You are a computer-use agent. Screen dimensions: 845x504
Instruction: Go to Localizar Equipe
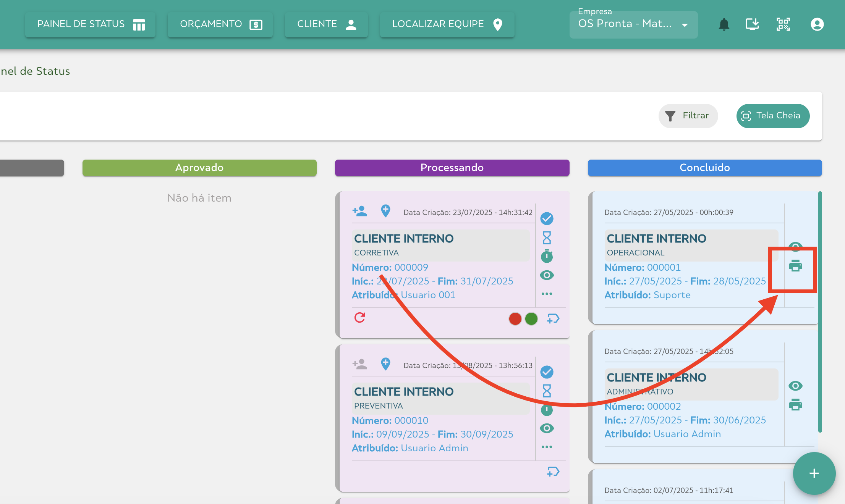[x=447, y=24]
